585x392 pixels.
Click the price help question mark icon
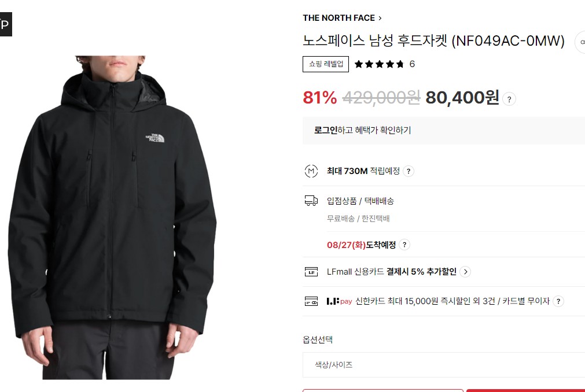click(x=509, y=99)
